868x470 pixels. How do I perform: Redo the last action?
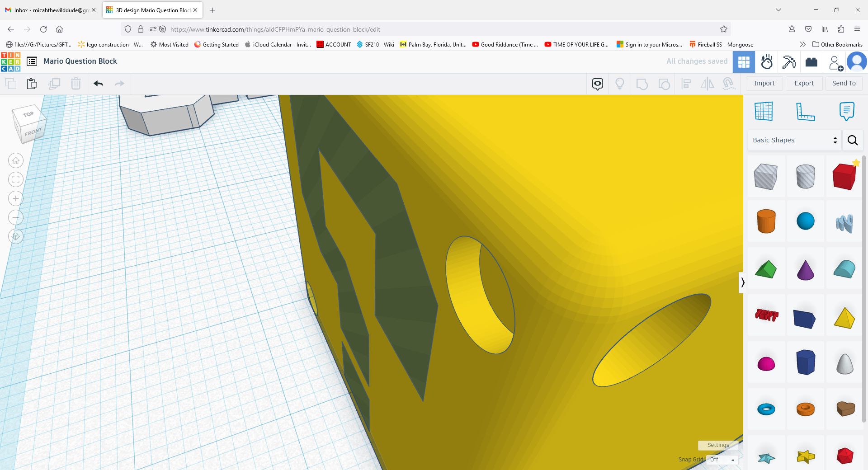tap(119, 84)
